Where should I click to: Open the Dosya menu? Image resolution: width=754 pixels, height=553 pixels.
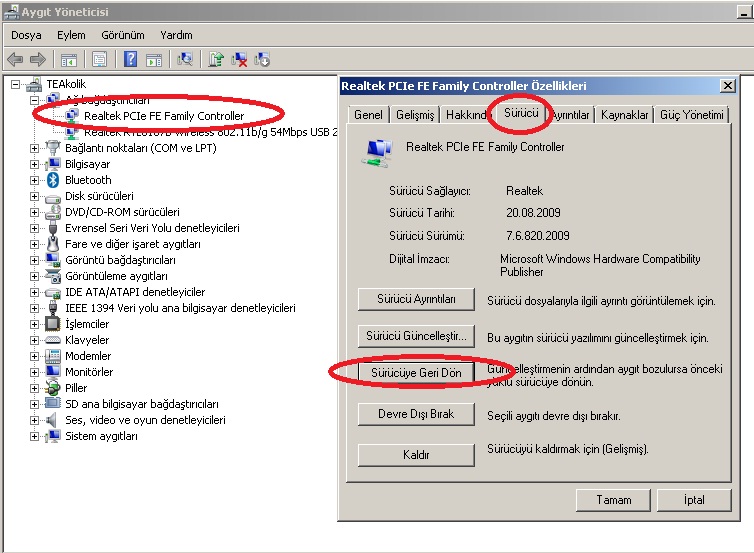tap(26, 35)
